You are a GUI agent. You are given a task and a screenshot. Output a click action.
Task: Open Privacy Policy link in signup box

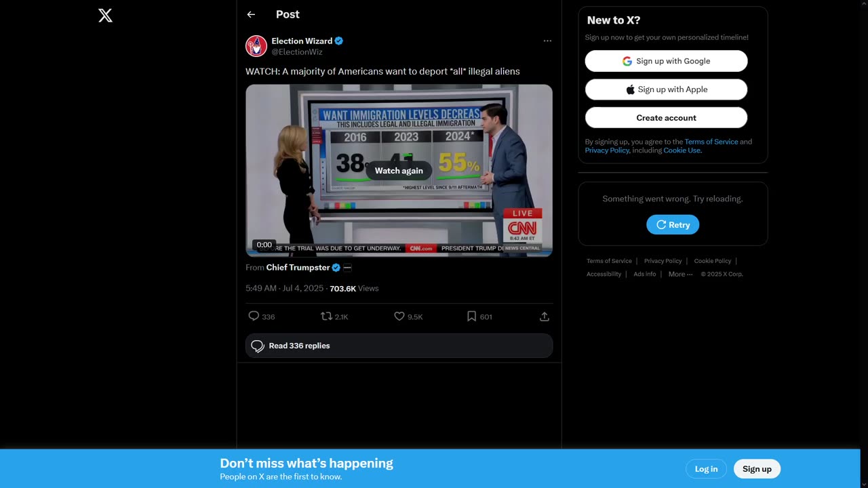click(607, 150)
